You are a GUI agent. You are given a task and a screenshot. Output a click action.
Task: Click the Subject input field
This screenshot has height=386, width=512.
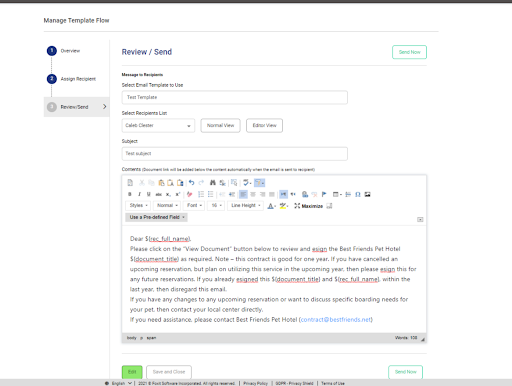(x=235, y=154)
